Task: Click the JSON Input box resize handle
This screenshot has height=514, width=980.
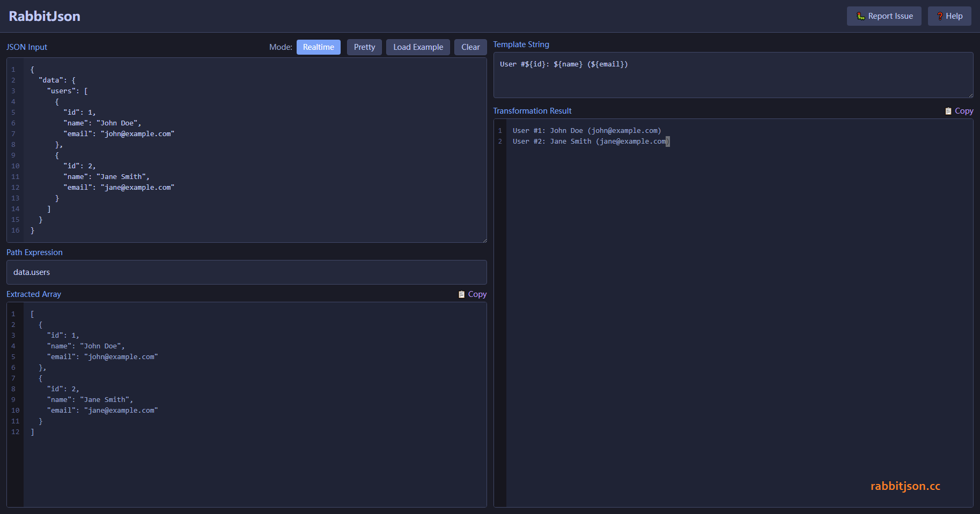Action: tap(484, 240)
